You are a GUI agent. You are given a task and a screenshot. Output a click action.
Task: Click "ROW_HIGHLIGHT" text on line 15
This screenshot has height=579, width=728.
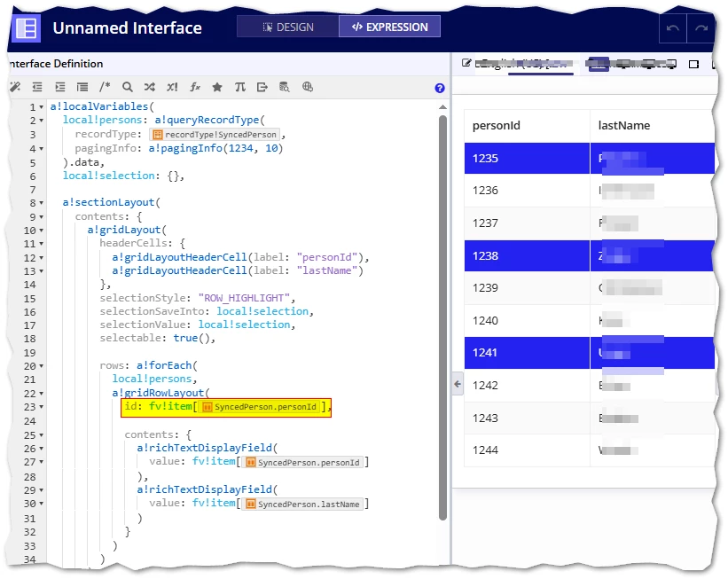click(244, 298)
